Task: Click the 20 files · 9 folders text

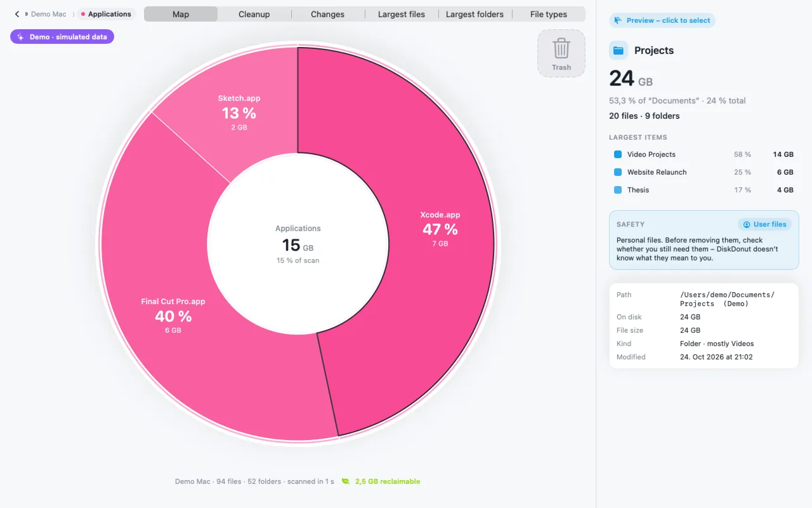Action: [644, 116]
